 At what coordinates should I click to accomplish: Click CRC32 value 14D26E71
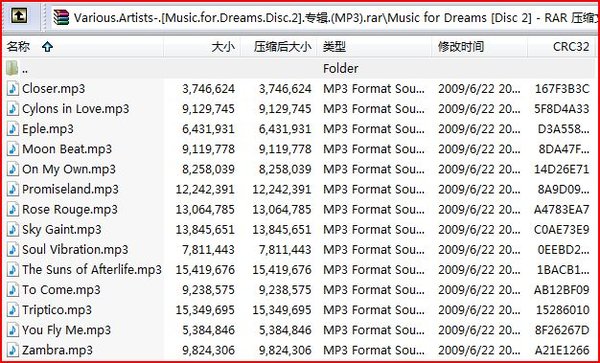(x=562, y=169)
